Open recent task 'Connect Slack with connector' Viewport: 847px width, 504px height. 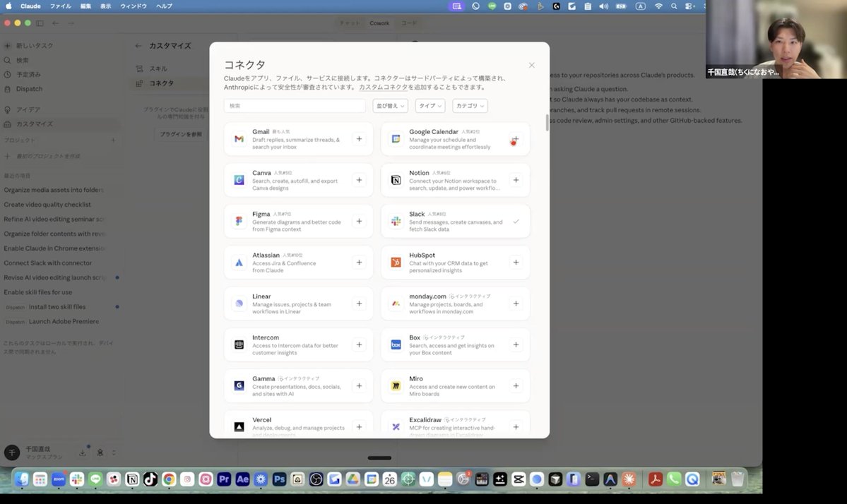(48, 263)
